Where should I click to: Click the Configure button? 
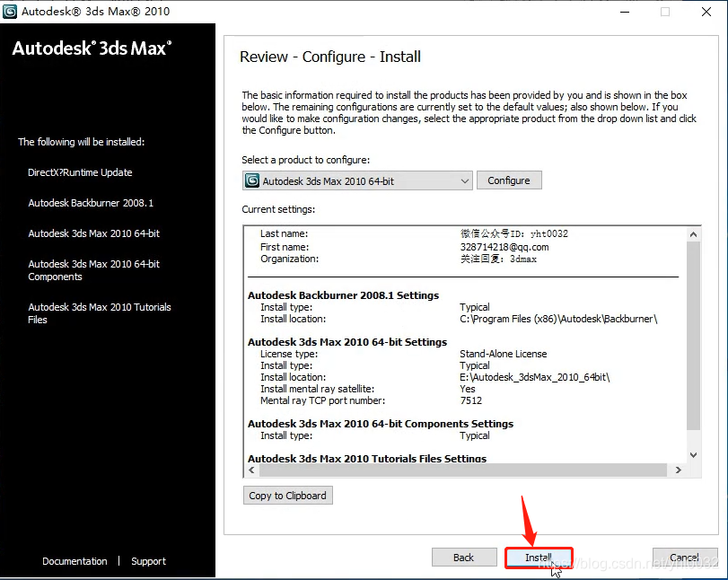[509, 180]
